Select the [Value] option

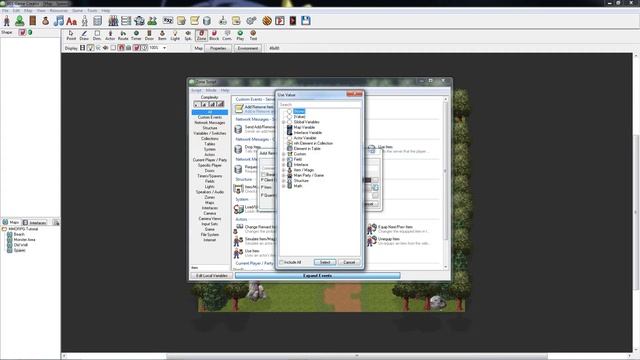pos(299,117)
